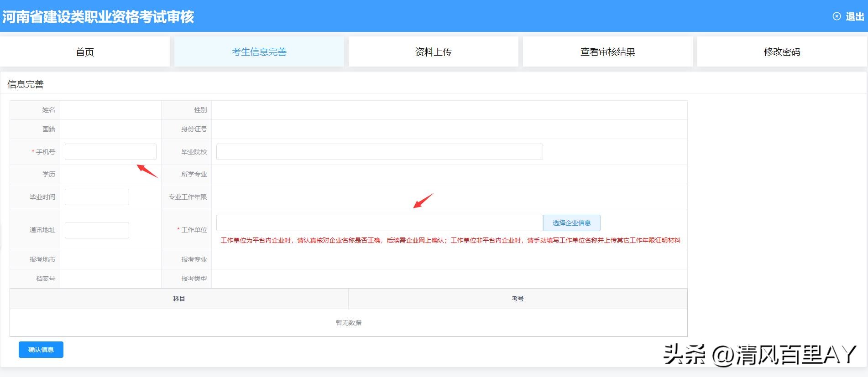Focus the 毕业时间 input field
Image resolution: width=868 pixels, height=377 pixels.
(x=97, y=197)
